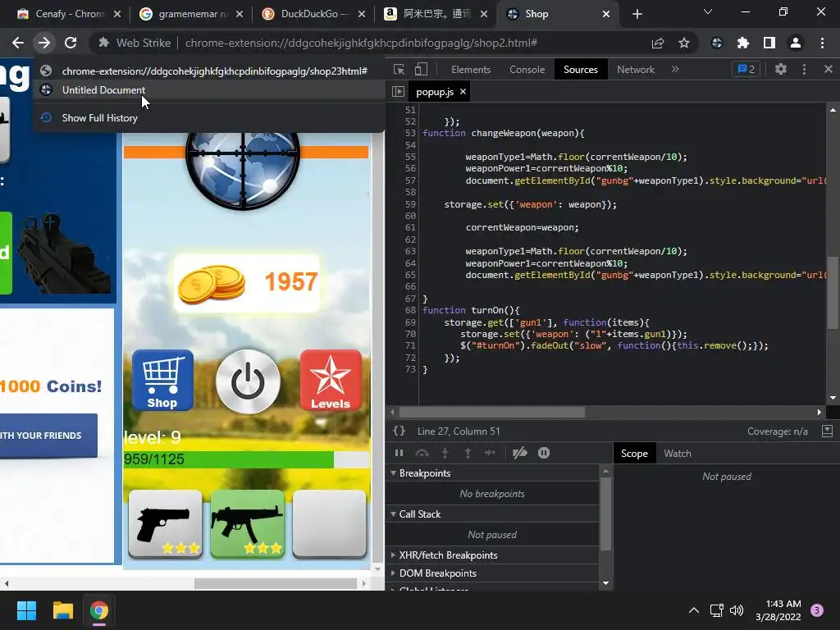840x630 pixels.
Task: Click the game power button
Action: pos(248,381)
